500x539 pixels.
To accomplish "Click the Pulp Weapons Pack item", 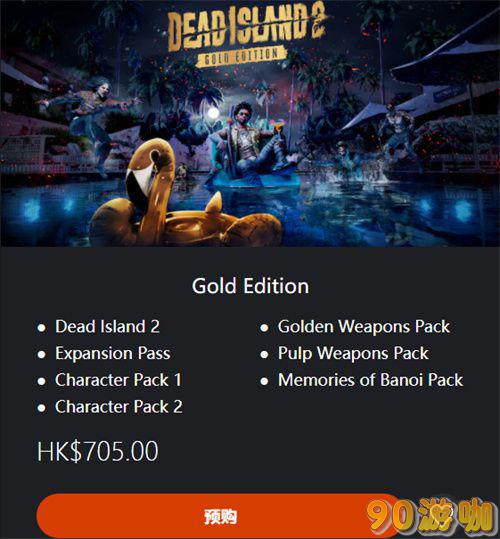I will (x=353, y=353).
